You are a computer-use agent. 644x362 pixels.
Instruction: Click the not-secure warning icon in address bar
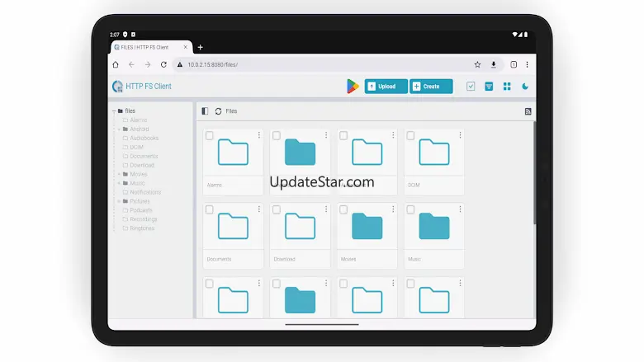point(179,64)
